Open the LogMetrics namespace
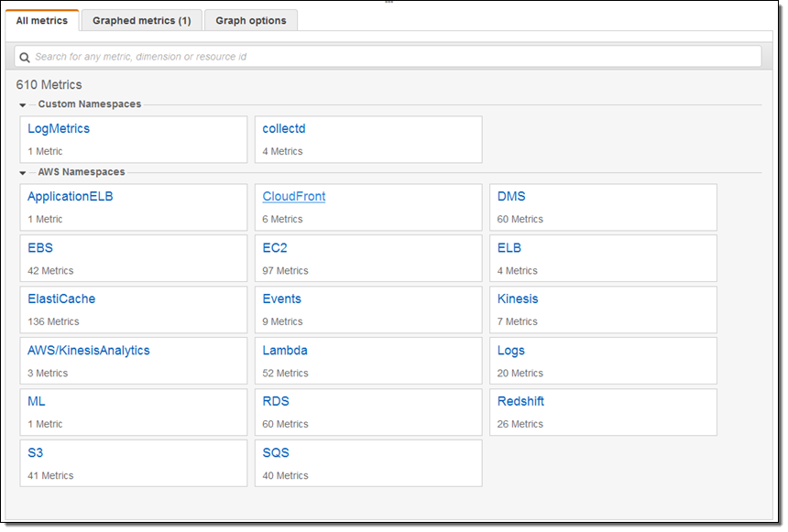The height and width of the screenshot is (532, 788). click(59, 129)
